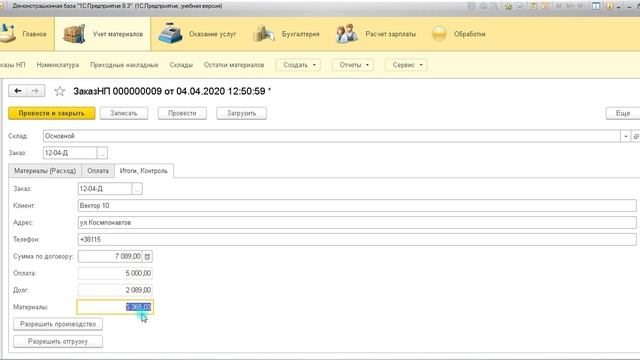Open the Бухгалтерия section icon

(264, 34)
